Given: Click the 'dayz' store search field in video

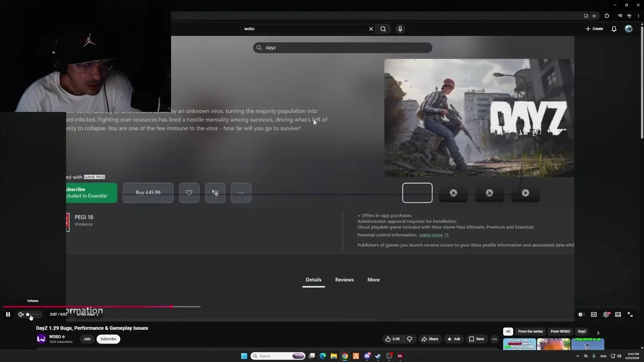Looking at the screenshot, I should pyautogui.click(x=343, y=47).
